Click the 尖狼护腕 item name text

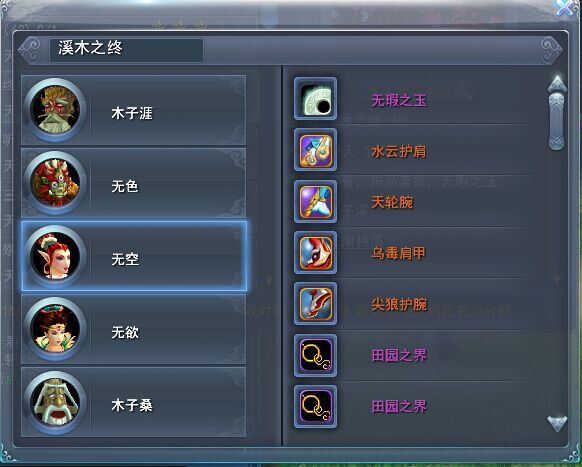pos(399,305)
